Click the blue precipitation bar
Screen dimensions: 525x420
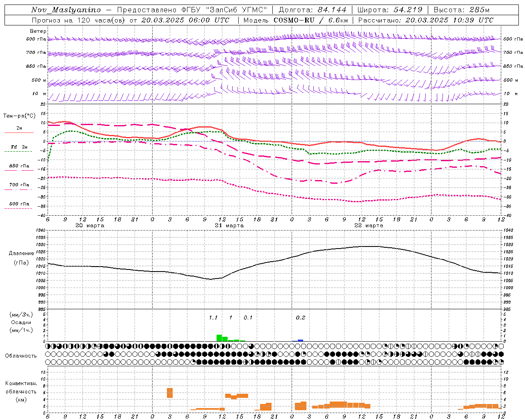click(301, 340)
